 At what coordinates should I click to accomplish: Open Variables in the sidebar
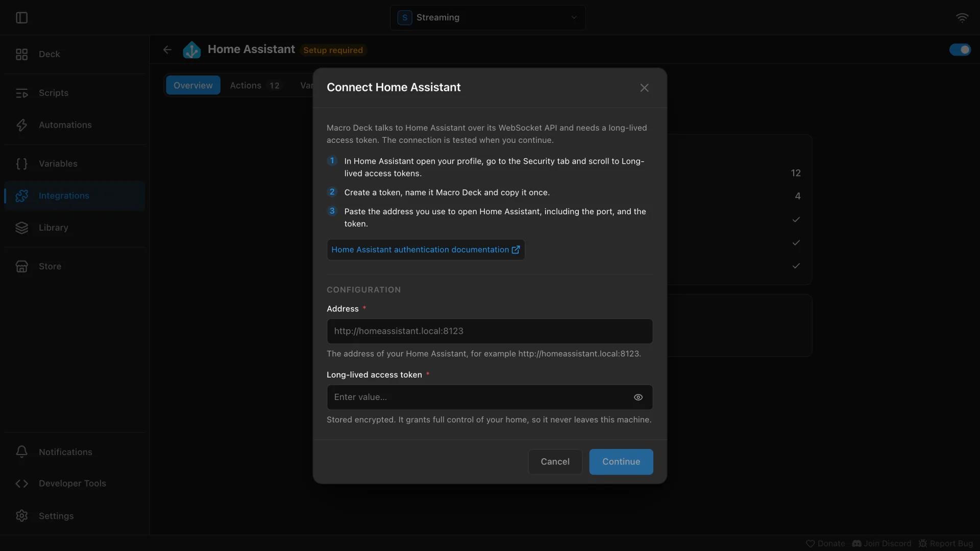[75, 164]
